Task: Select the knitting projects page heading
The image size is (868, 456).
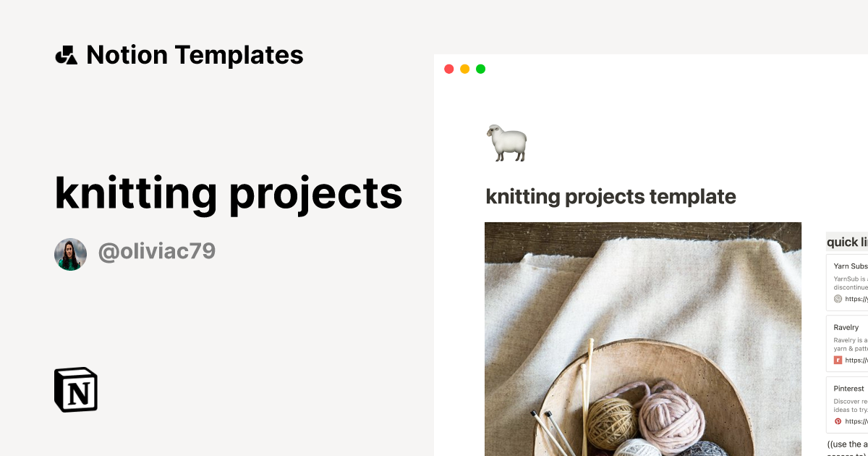Action: click(229, 193)
